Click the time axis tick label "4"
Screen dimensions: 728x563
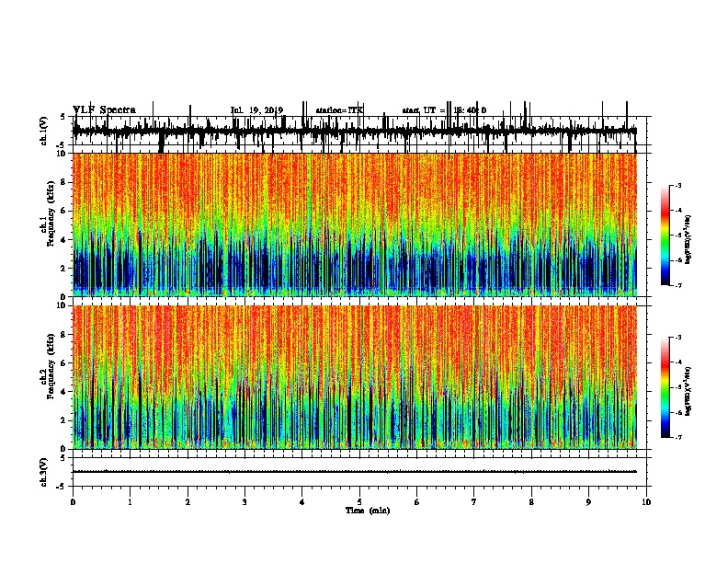[302, 502]
